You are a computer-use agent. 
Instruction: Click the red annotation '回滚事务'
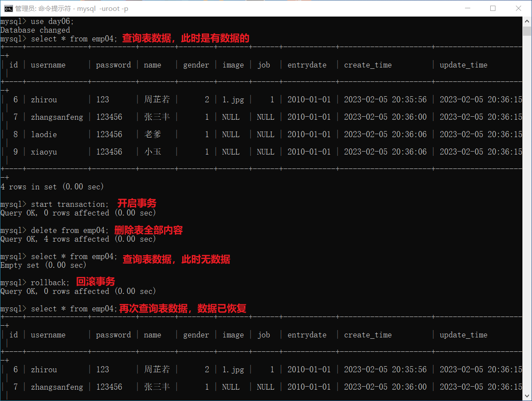pyautogui.click(x=96, y=282)
